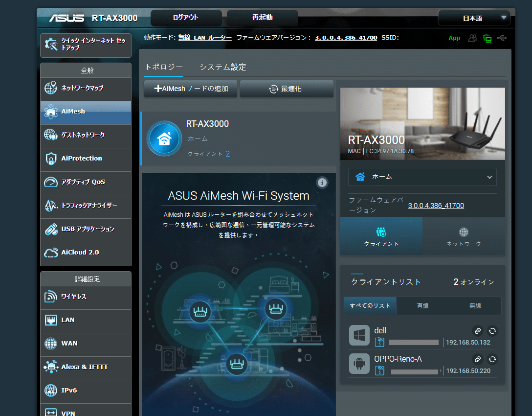Open IPv6 settings icon
This screenshot has height=416, width=532.
51,390
